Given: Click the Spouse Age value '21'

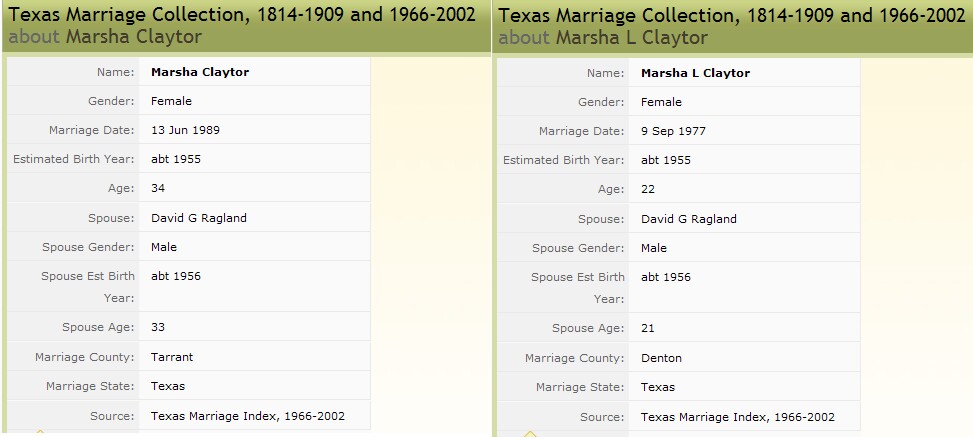Looking at the screenshot, I should [648, 328].
